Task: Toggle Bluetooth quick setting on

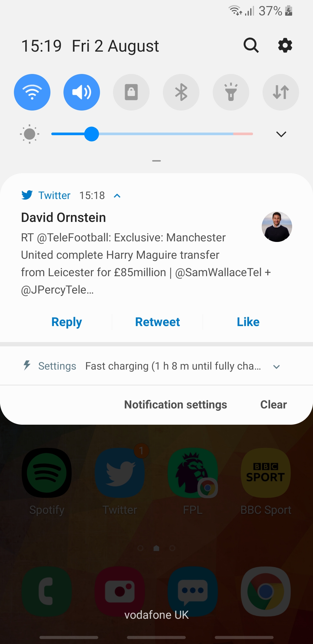Action: point(181,92)
